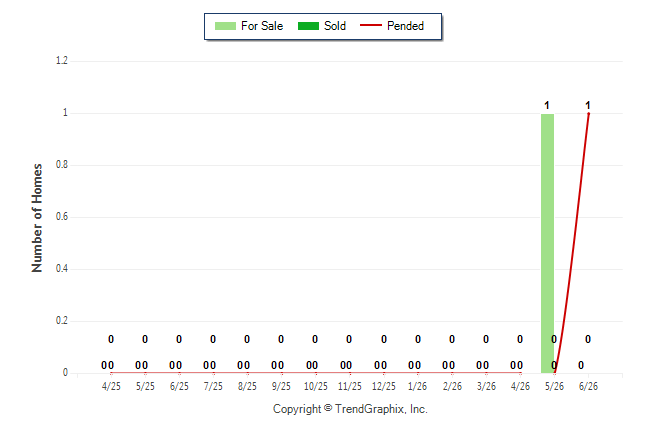Click the light green For Sale bar at 5/26
Image resolution: width=646 pixels, height=434 pixels.
(x=547, y=243)
